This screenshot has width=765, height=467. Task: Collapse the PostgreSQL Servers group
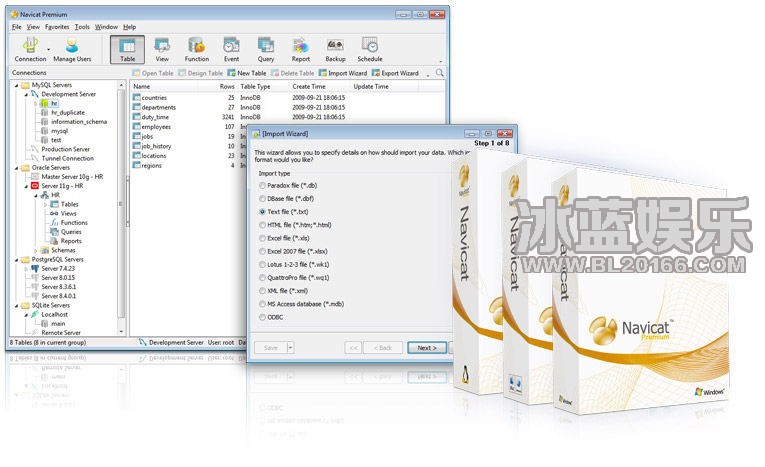pyautogui.click(x=17, y=260)
